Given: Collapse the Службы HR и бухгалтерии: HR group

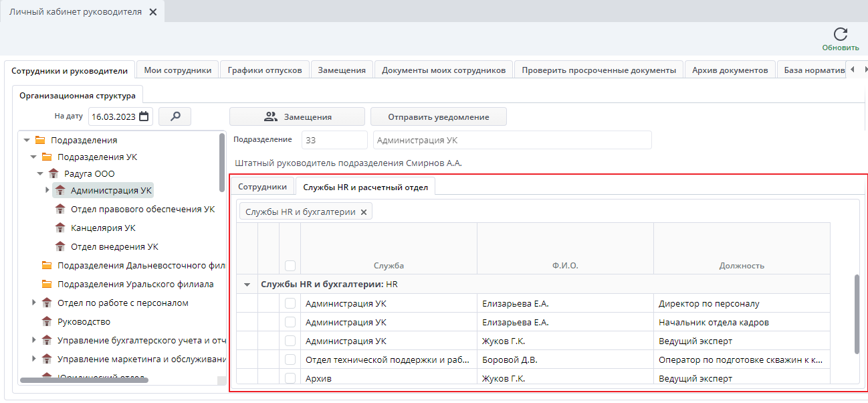Looking at the screenshot, I should 247,285.
